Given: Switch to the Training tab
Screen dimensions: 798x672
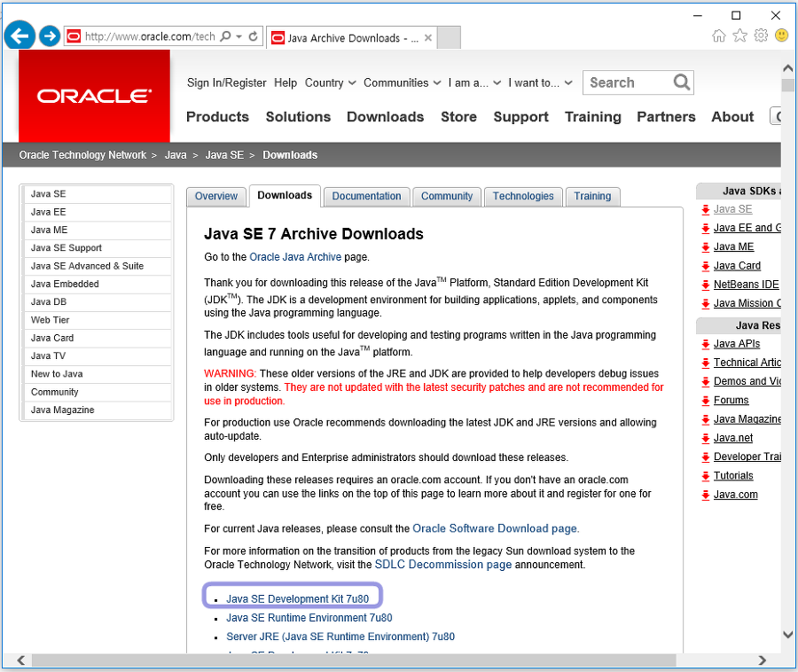Looking at the screenshot, I should [592, 196].
